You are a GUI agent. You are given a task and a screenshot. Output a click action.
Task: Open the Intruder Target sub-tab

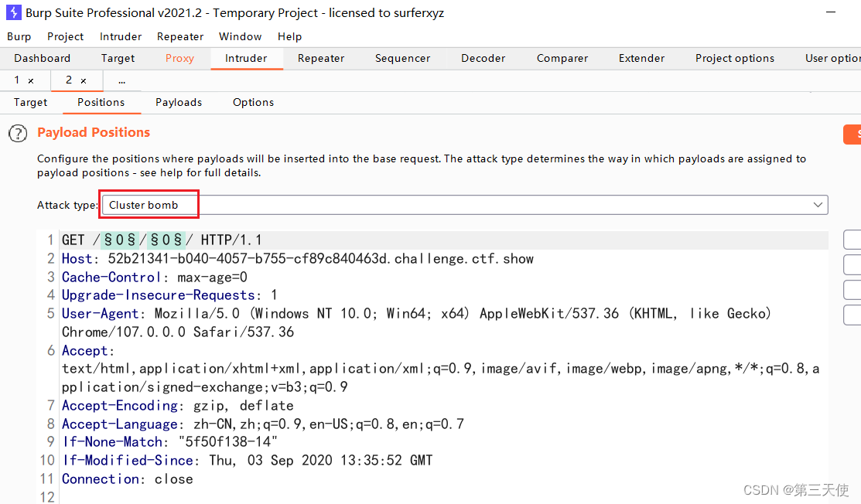tap(30, 103)
